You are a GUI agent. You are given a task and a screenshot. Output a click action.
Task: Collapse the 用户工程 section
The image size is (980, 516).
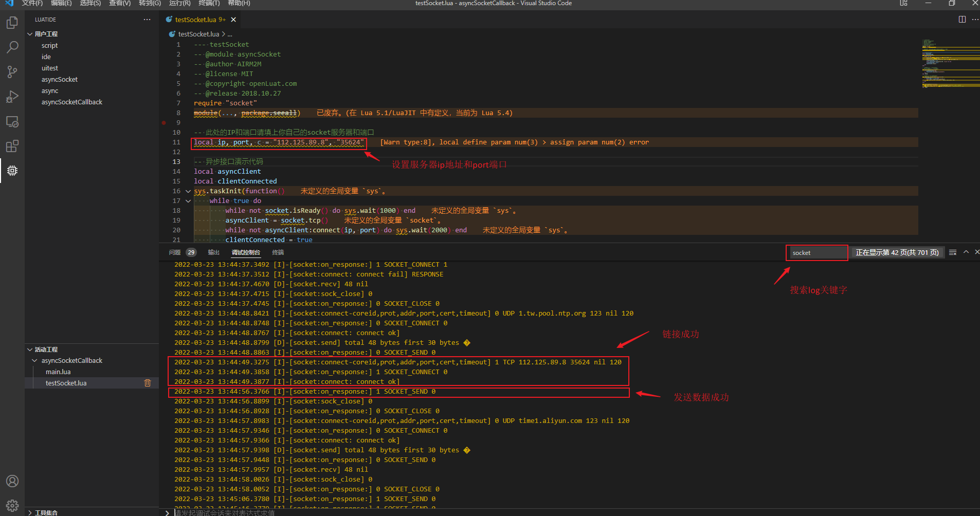tap(30, 34)
